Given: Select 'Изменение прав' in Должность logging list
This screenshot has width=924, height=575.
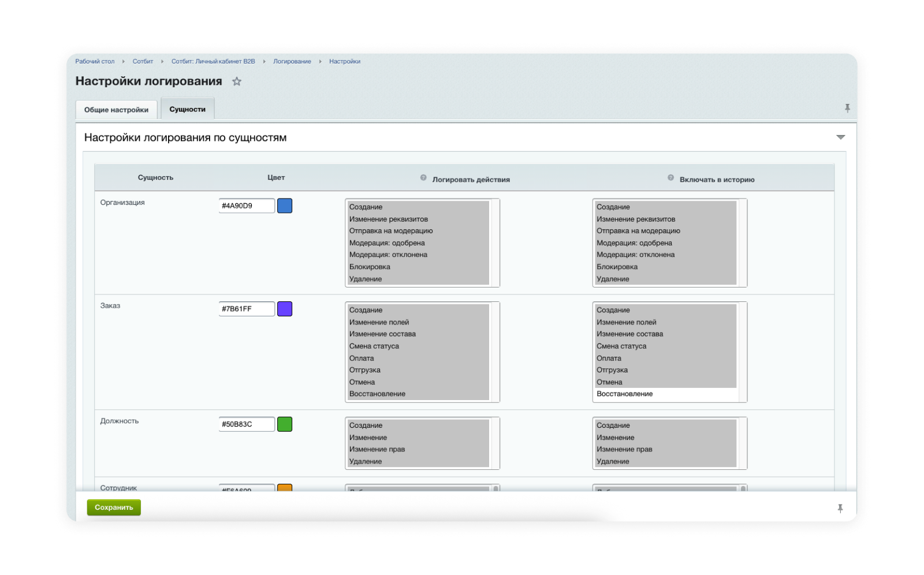Looking at the screenshot, I should 418,449.
